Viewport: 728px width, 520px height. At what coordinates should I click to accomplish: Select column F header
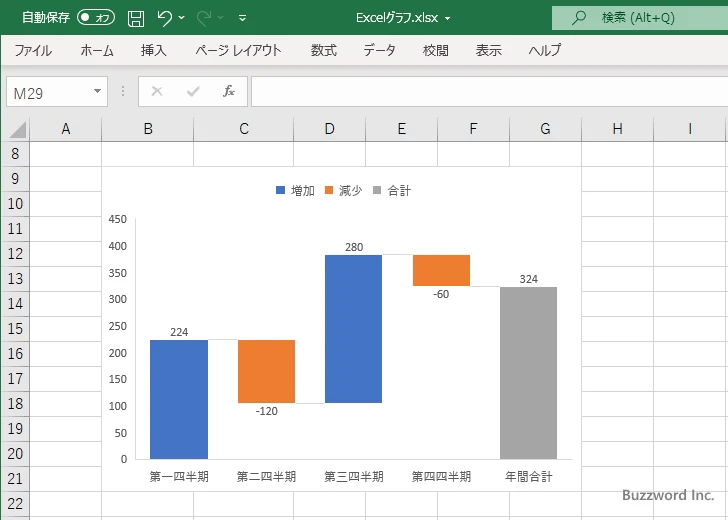(474, 129)
